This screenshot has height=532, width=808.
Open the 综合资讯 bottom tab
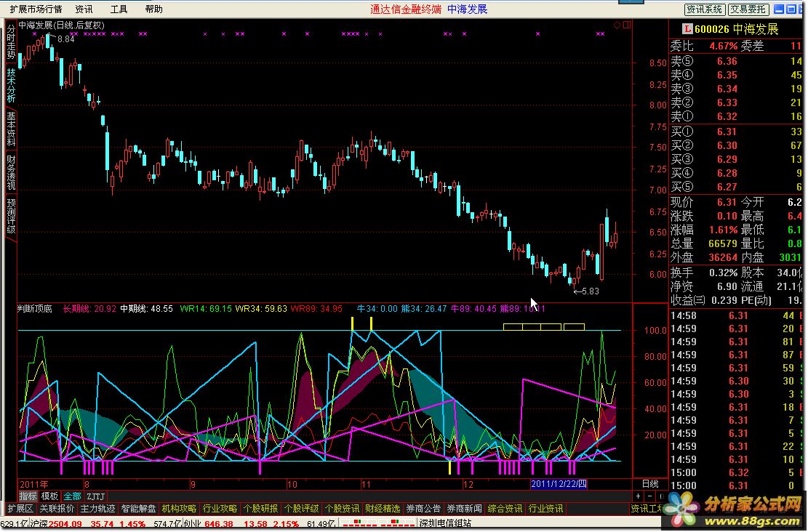(505, 508)
